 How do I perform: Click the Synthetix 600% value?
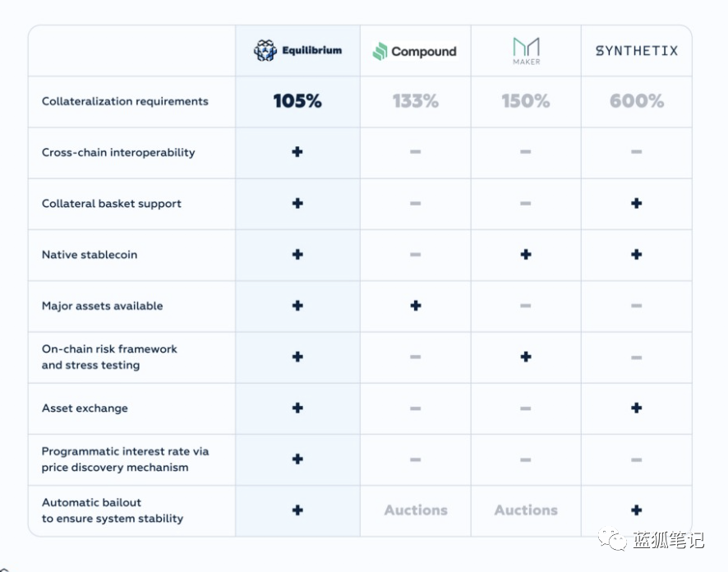[x=637, y=101]
